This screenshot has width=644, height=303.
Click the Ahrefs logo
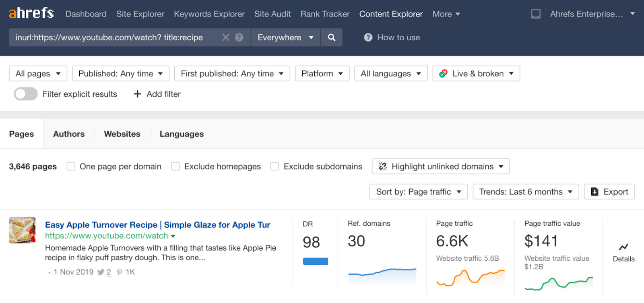[31, 13]
